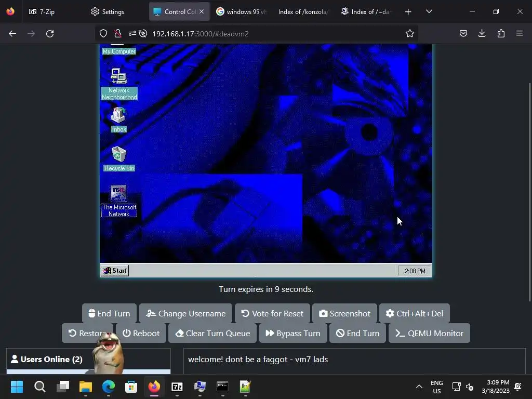The image size is (532, 399).
Task: Open the Recycle Bin desktop icon
Action: click(119, 159)
